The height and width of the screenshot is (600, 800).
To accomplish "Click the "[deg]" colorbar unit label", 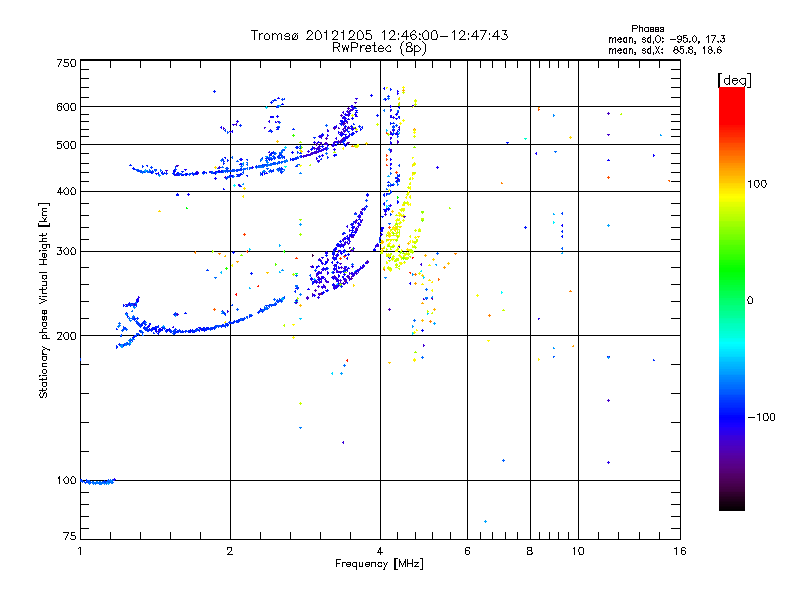I will [x=734, y=81].
